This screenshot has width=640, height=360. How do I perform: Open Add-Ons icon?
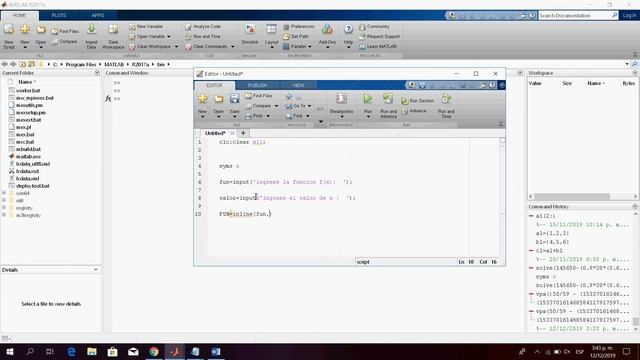click(x=327, y=29)
